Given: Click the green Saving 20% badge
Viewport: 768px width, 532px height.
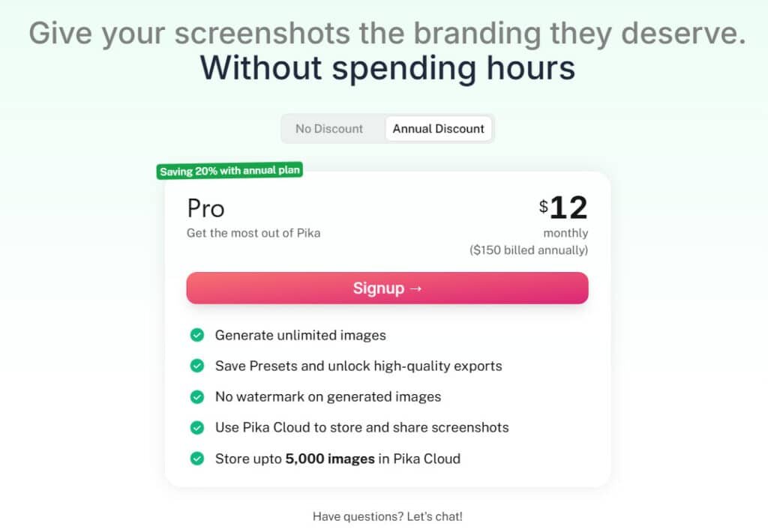Looking at the screenshot, I should pos(230,171).
